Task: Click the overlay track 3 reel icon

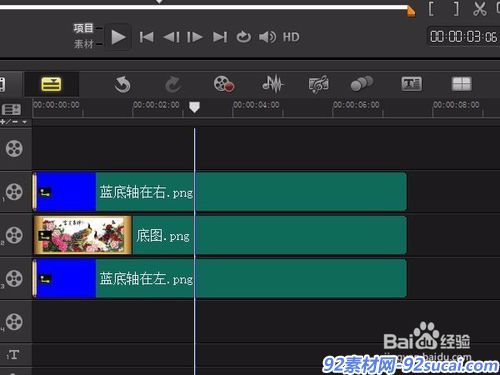Action: coord(14,278)
